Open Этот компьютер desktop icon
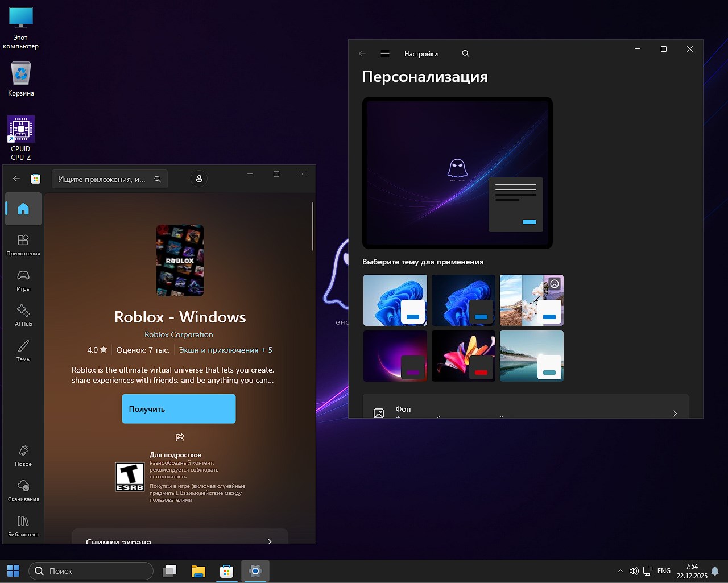Viewport: 728px width, 583px height. (21, 28)
